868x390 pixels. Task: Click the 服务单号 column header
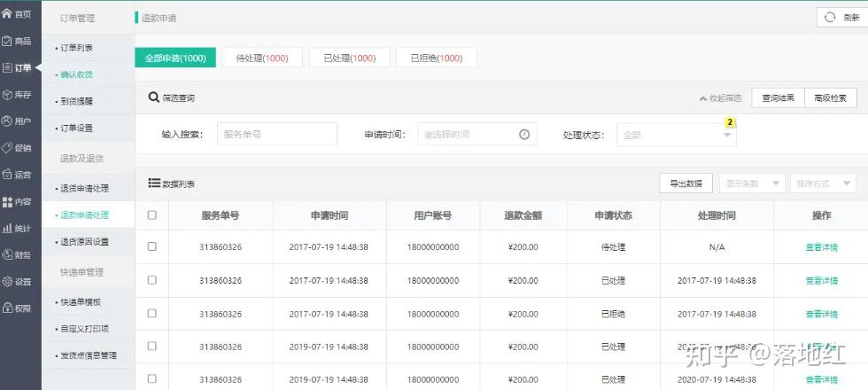click(x=221, y=215)
